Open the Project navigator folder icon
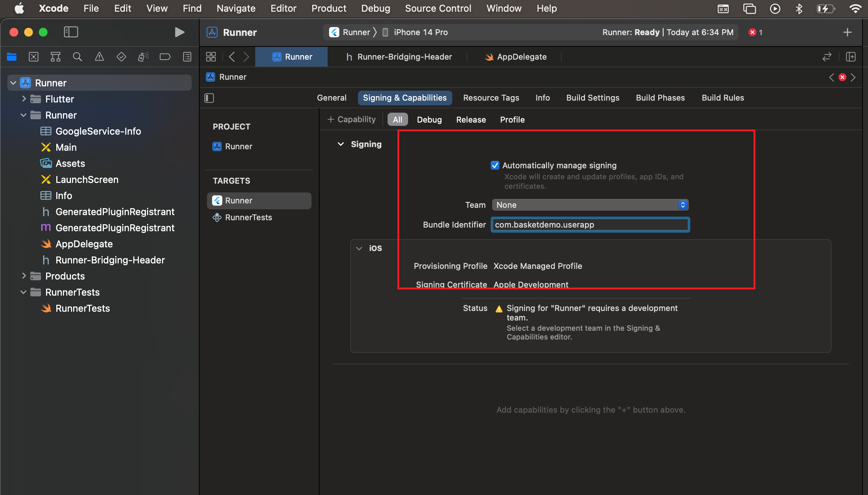The width and height of the screenshot is (868, 495). 12,57
